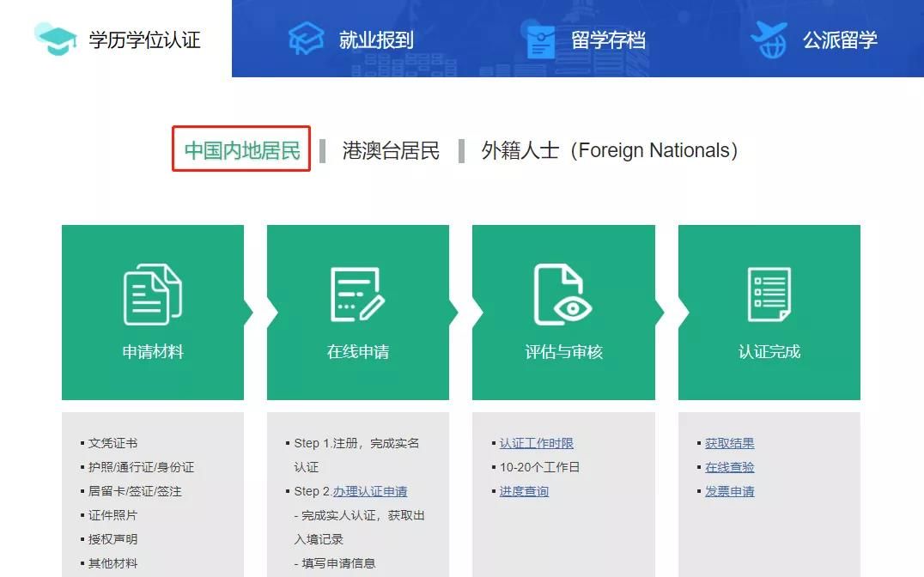Viewport: 924px width, 577px height.
Task: Click the checklist icon on 认证完成 card
Action: (769, 292)
